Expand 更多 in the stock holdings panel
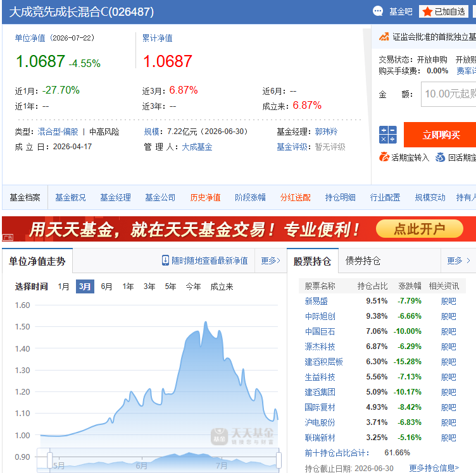 click(458, 261)
